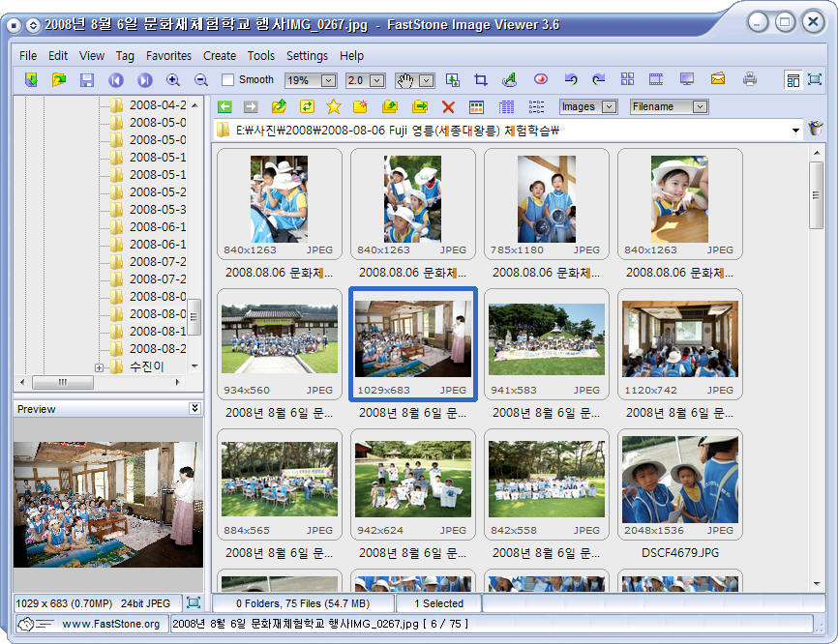The image size is (838, 644).
Task: Click the Zoom Out magnifier
Action: [201, 80]
